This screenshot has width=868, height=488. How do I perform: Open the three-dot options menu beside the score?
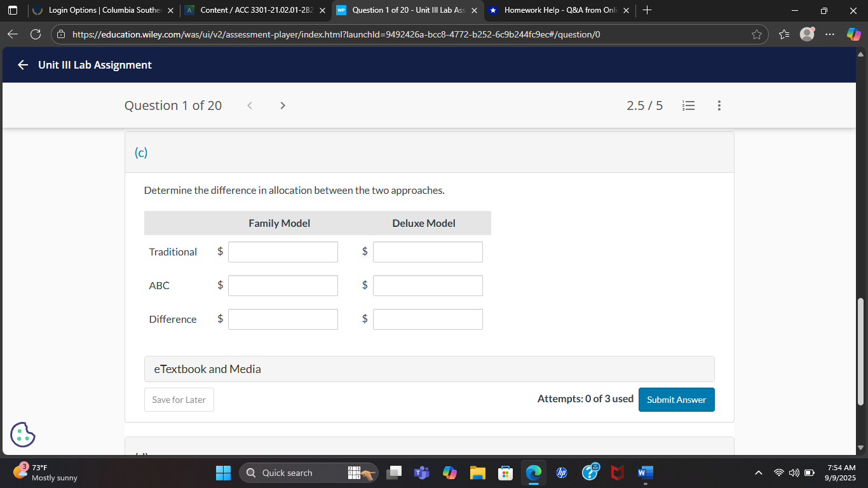[x=719, y=105]
